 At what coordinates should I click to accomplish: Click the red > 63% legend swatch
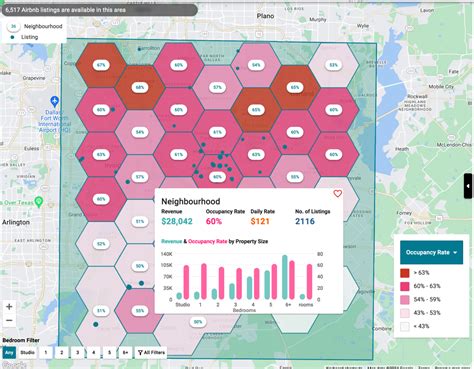[x=405, y=273]
